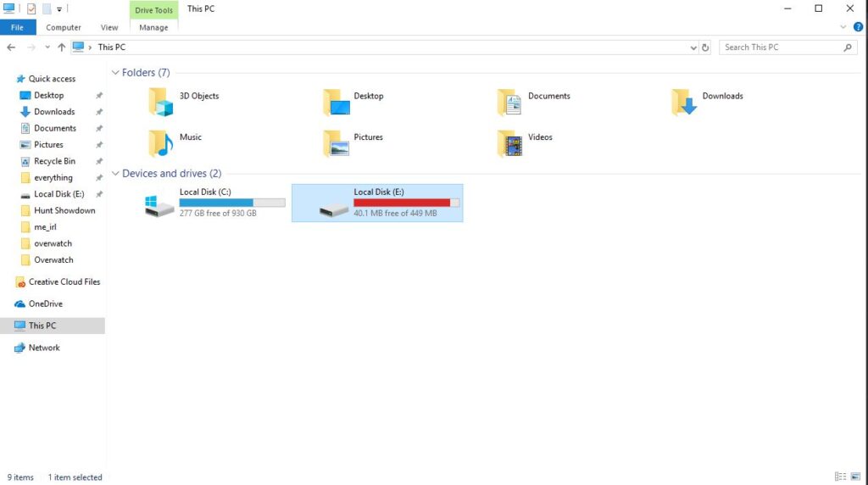Select the Videos folder icon
This screenshot has height=485, width=868.
click(509, 143)
